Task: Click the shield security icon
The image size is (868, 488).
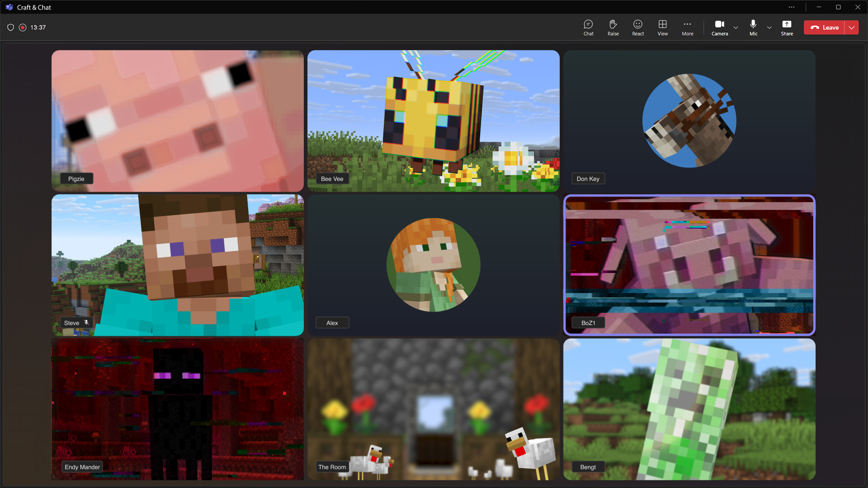Action: click(x=10, y=28)
